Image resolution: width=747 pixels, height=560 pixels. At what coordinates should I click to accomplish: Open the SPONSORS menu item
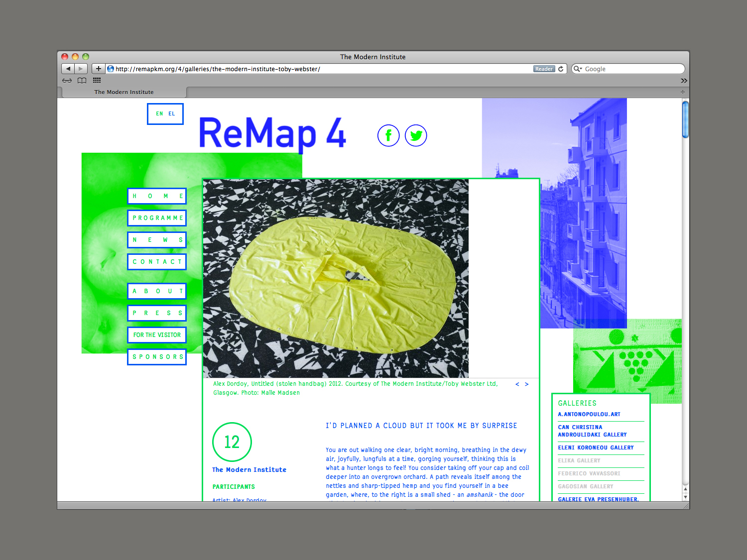click(157, 357)
